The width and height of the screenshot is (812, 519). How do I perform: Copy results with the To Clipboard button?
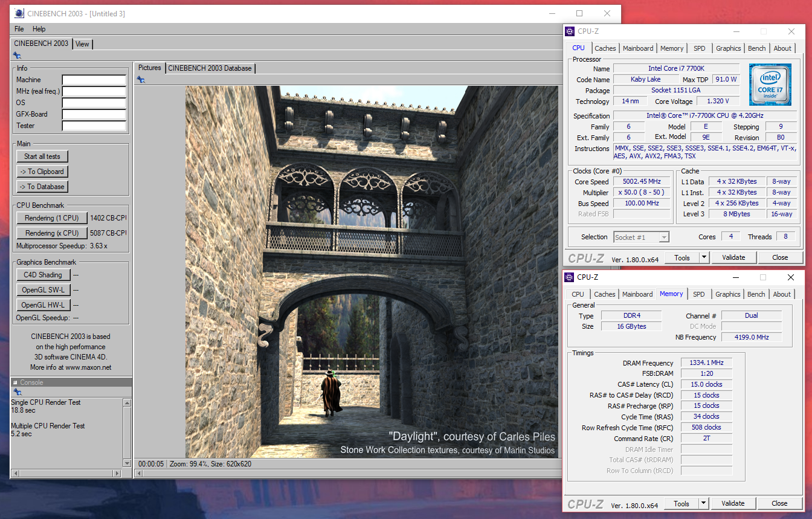(42, 172)
